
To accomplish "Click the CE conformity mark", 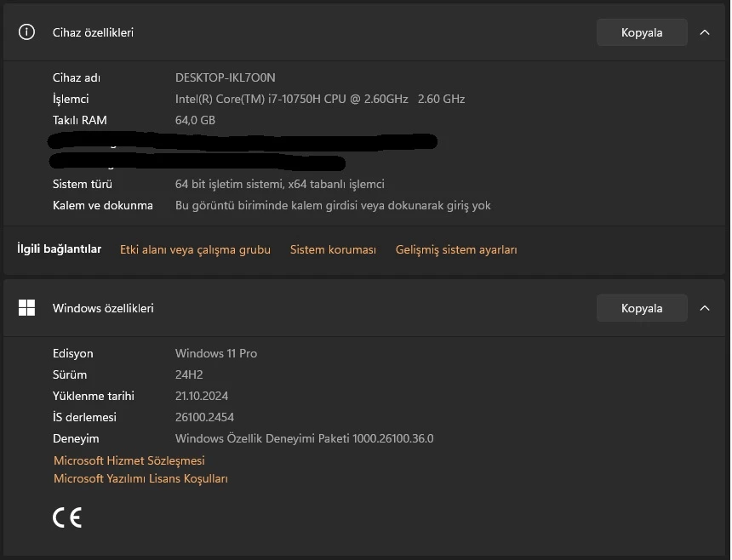I will click(x=67, y=517).
